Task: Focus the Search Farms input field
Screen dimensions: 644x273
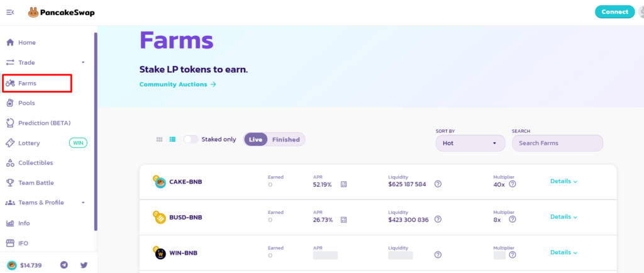Action: point(557,143)
